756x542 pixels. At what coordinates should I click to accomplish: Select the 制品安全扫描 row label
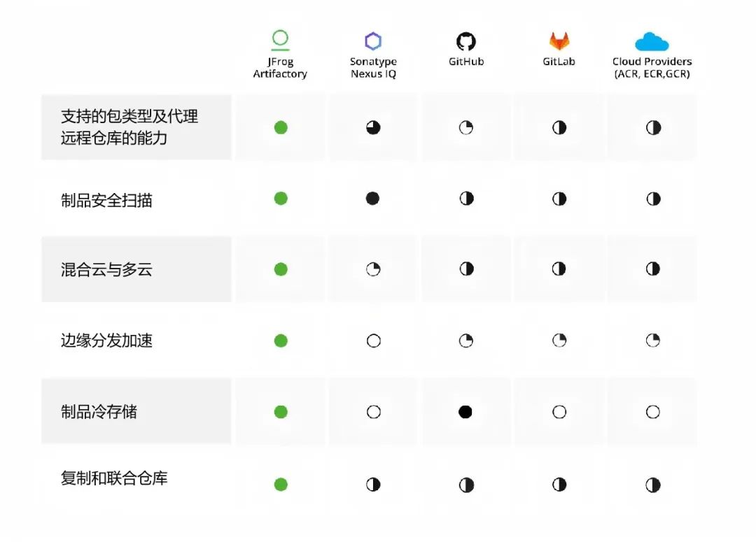coord(106,200)
